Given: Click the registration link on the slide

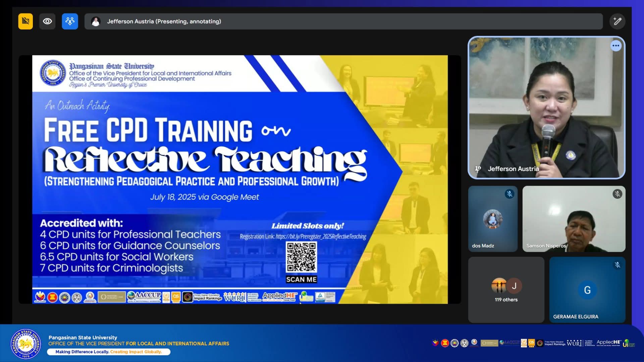Looking at the screenshot, I should point(321,237).
